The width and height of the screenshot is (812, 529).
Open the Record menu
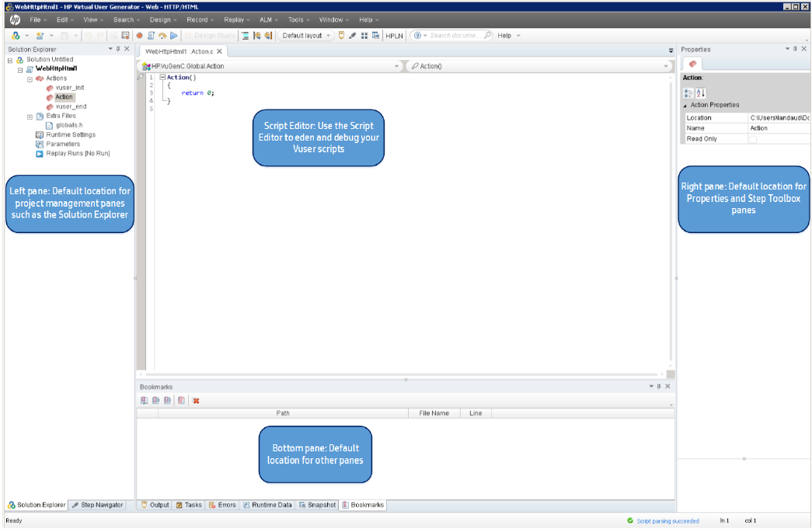[x=196, y=19]
